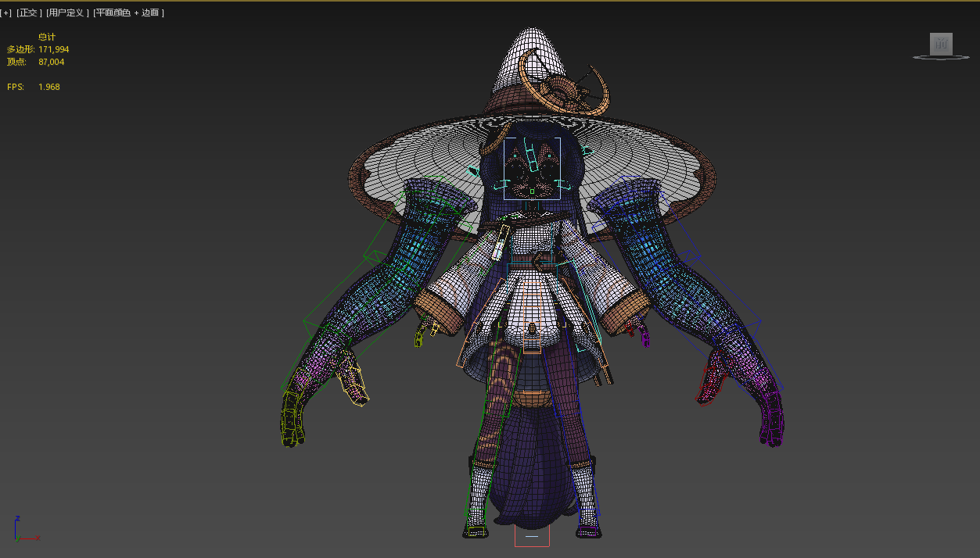Viewport: 980px width, 558px height.
Task: Click the 前 face of the ViewCube
Action: [x=939, y=45]
